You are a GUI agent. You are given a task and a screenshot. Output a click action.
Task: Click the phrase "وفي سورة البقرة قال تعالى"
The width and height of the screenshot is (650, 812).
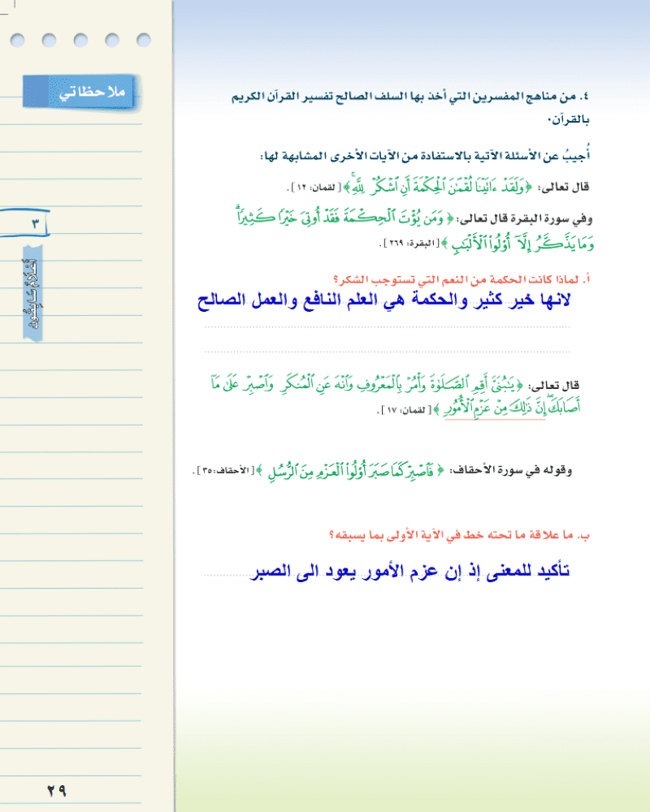(524, 219)
